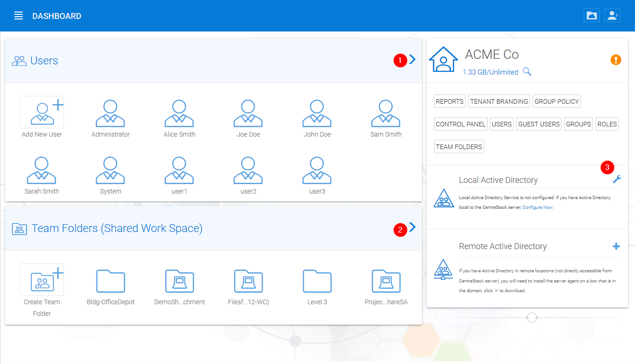Click the ACME Co home icon
635x364 pixels.
pos(443,59)
